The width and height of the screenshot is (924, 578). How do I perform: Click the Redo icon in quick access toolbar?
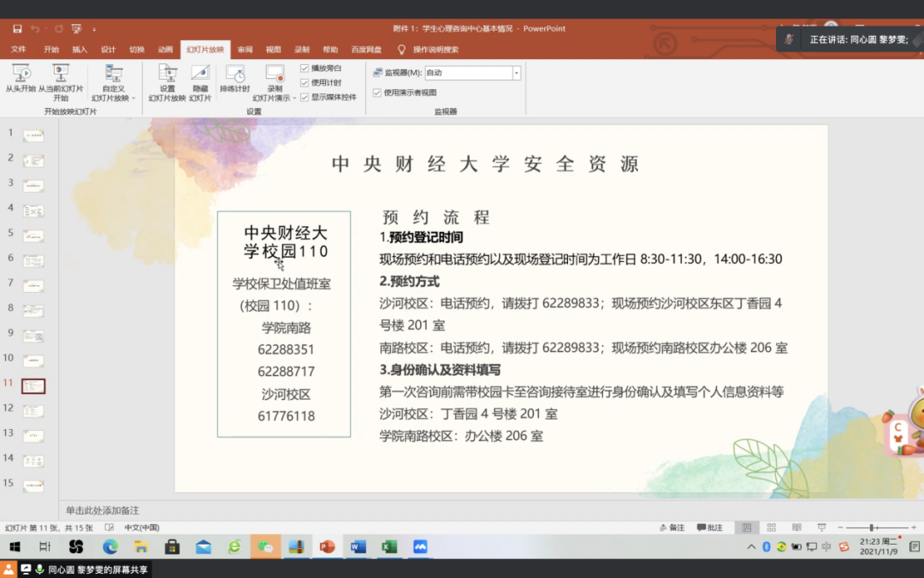[59, 28]
